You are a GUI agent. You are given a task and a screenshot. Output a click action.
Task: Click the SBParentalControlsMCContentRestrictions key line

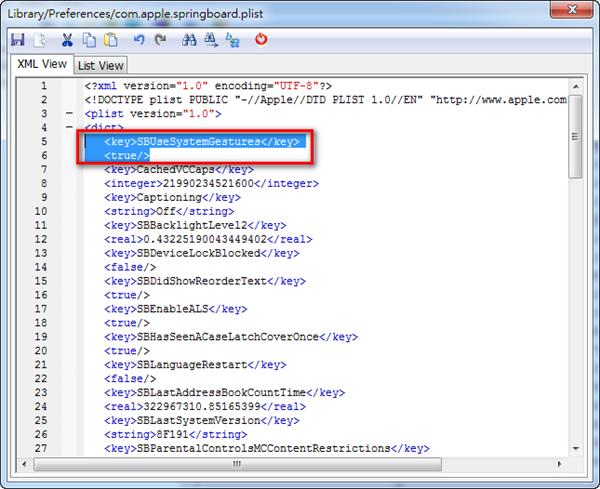[x=267, y=448]
